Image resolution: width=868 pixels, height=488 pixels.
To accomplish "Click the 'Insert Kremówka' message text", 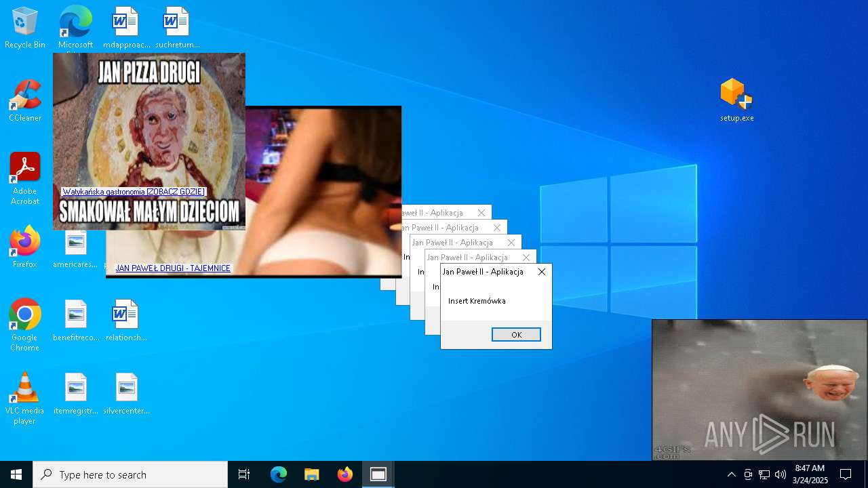I will tap(477, 301).
